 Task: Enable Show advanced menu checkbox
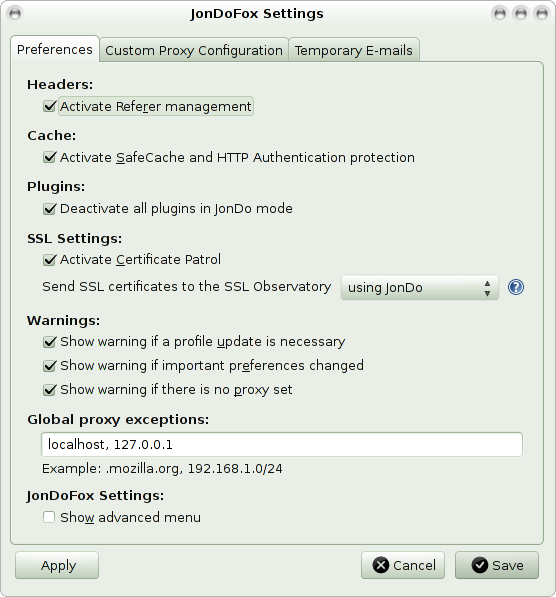click(49, 517)
